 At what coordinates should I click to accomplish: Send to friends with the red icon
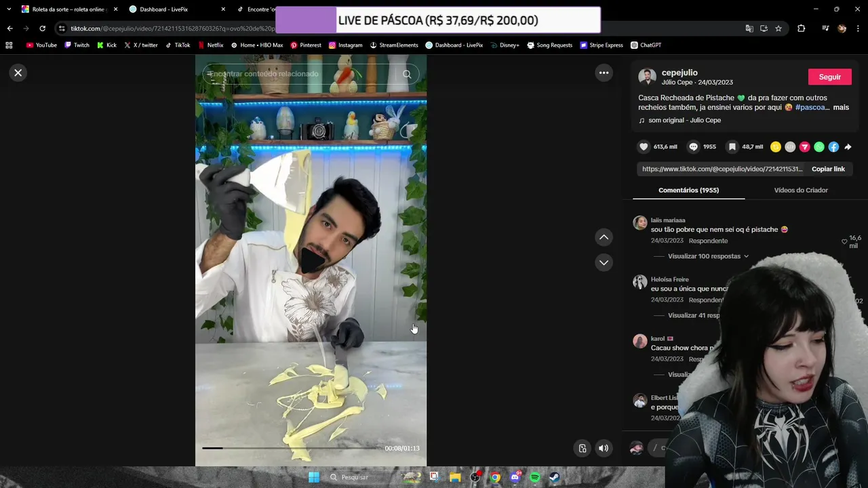pos(805,147)
